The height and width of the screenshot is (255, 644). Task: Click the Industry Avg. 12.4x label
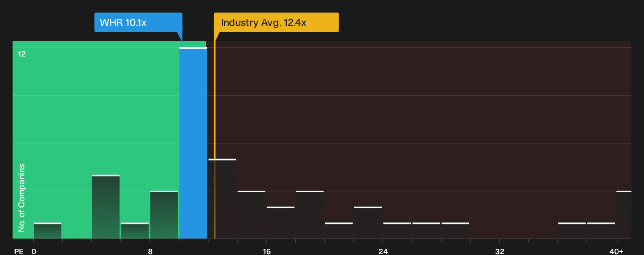[276, 22]
